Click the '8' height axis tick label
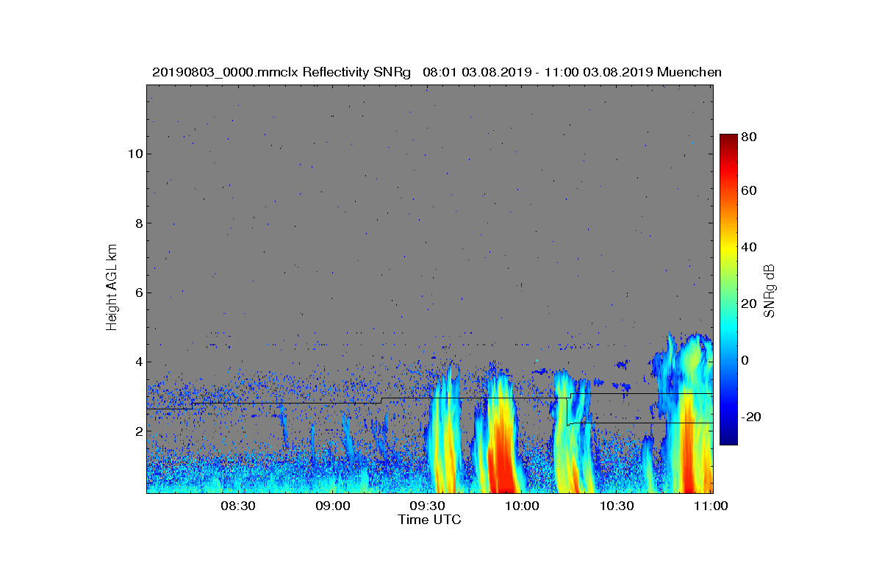This screenshot has width=882, height=588. point(137,223)
